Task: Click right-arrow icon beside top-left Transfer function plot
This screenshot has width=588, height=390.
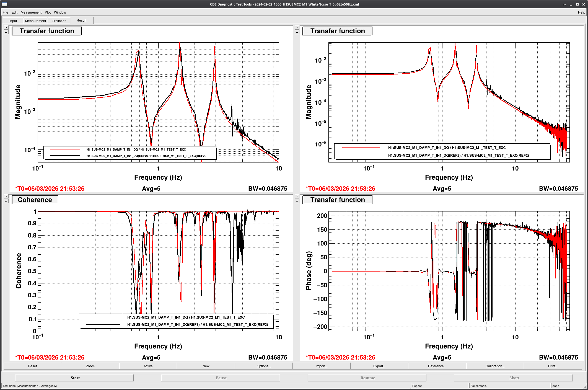Action: [x=6, y=27]
